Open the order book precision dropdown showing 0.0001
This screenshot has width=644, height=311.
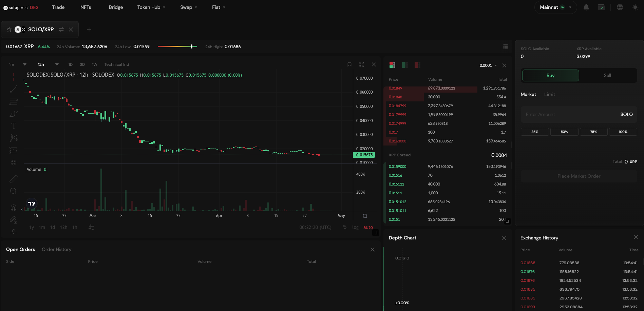(x=487, y=65)
